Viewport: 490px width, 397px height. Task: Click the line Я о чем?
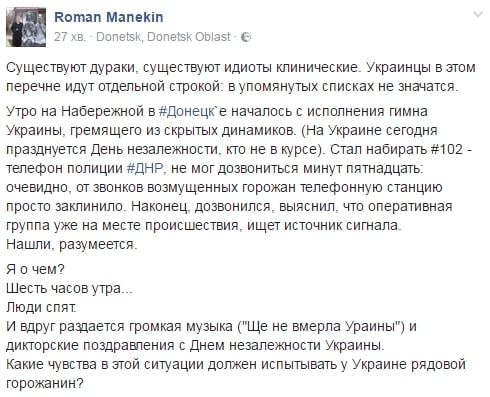pyautogui.click(x=35, y=269)
